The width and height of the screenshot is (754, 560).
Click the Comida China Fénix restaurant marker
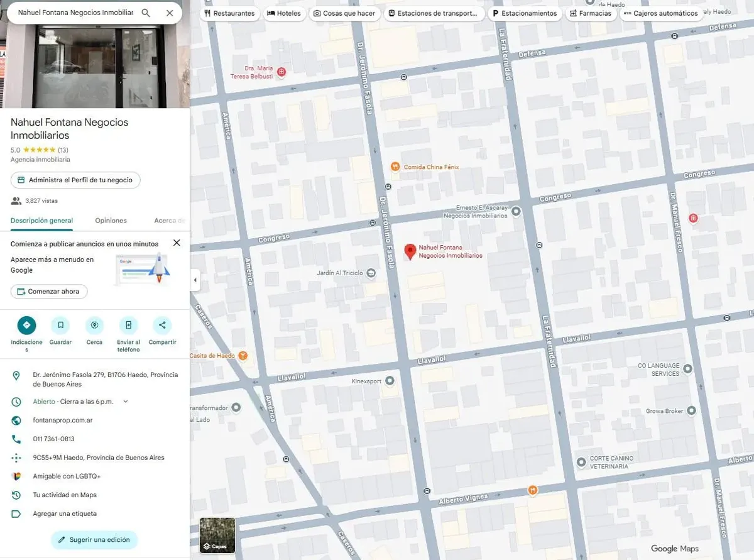point(395,167)
